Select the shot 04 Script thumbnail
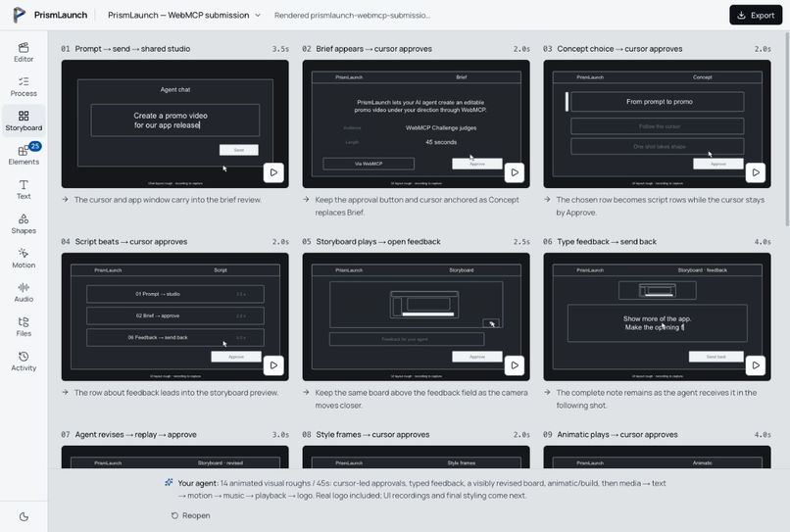Viewport: 790px width, 532px height. [174, 316]
